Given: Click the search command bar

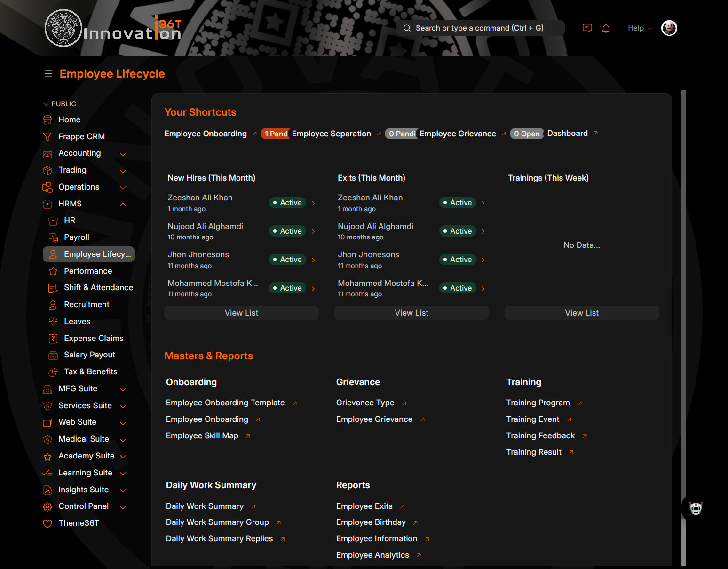Looking at the screenshot, I should coord(480,28).
